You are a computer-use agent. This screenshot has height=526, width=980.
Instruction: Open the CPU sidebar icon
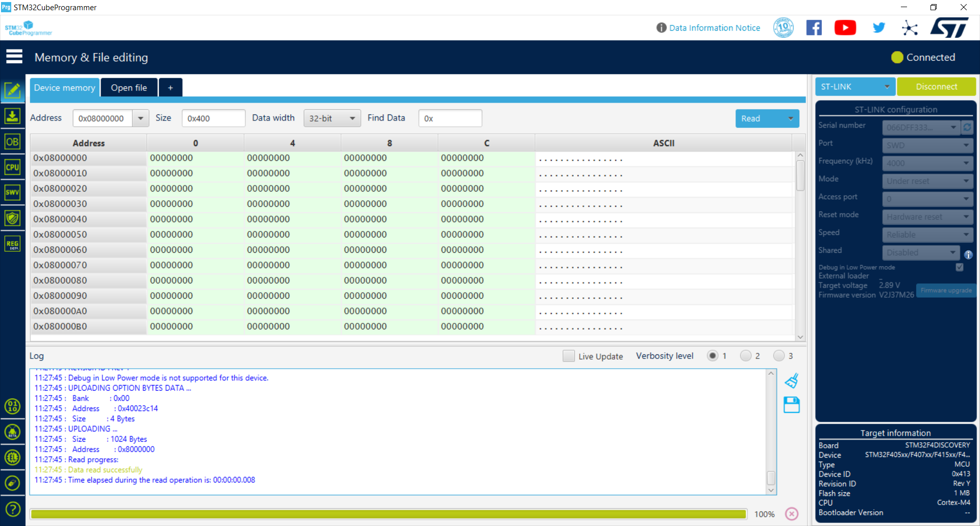coord(12,167)
